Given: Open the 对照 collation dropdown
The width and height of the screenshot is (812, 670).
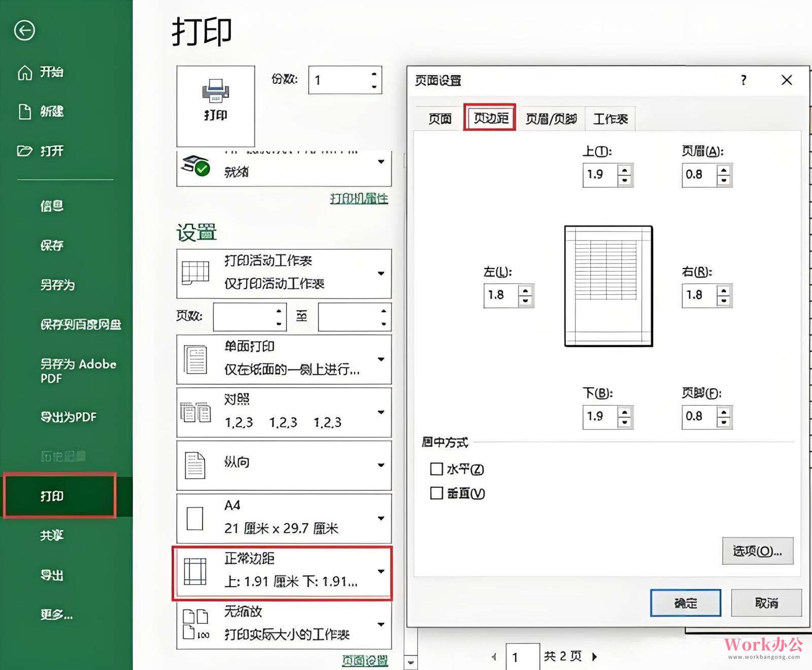Looking at the screenshot, I should [x=381, y=412].
